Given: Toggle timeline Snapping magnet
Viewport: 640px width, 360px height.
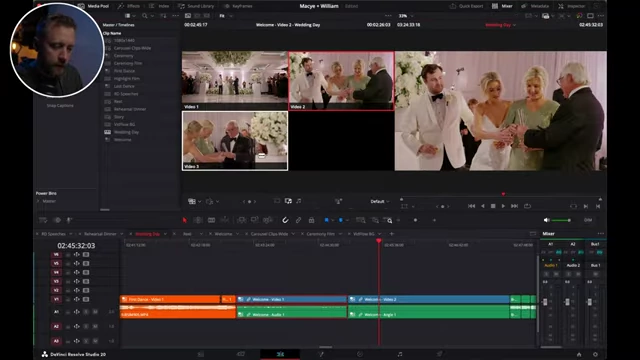Looking at the screenshot, I should pos(285,220).
